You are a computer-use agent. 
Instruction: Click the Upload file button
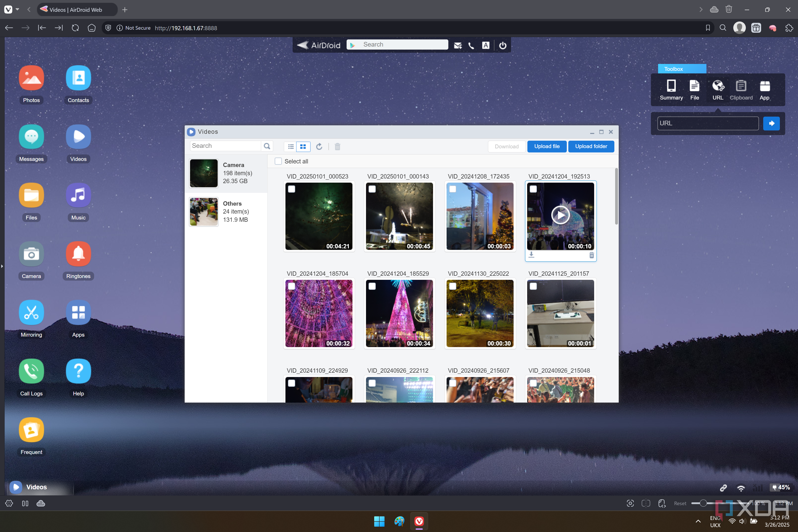coord(547,147)
